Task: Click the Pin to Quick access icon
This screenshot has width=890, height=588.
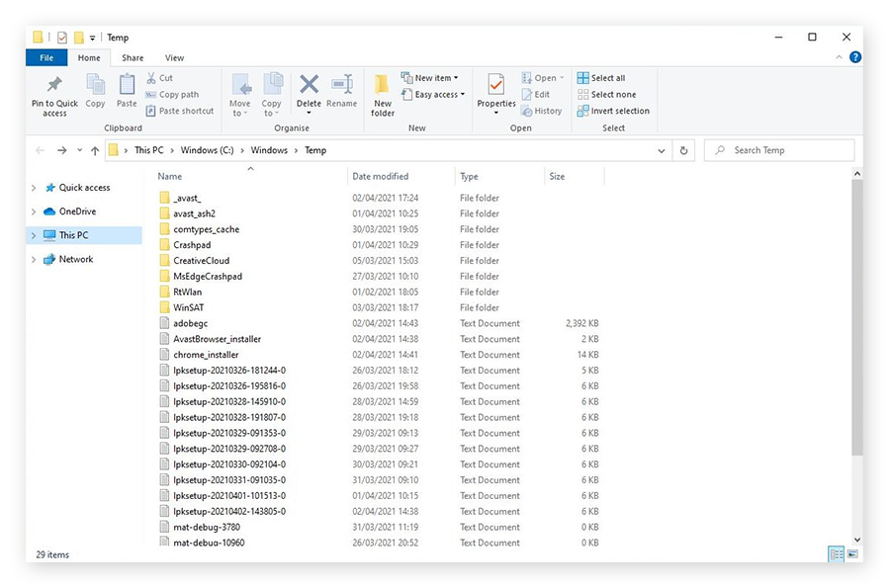Action: pos(54,86)
